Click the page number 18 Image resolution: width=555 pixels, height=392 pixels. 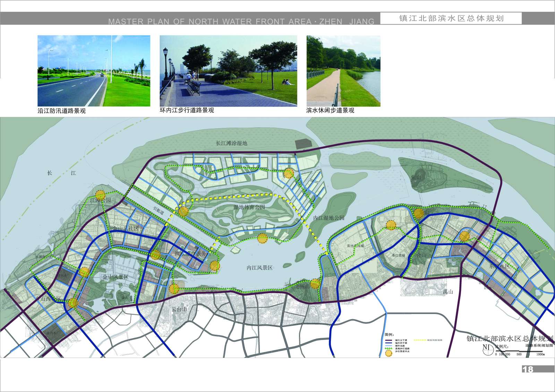(528, 369)
